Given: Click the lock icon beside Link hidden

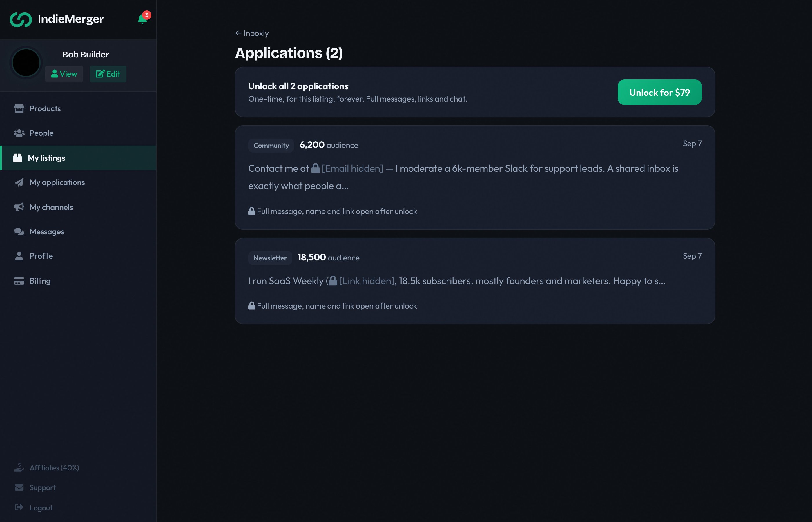Looking at the screenshot, I should 333,280.
